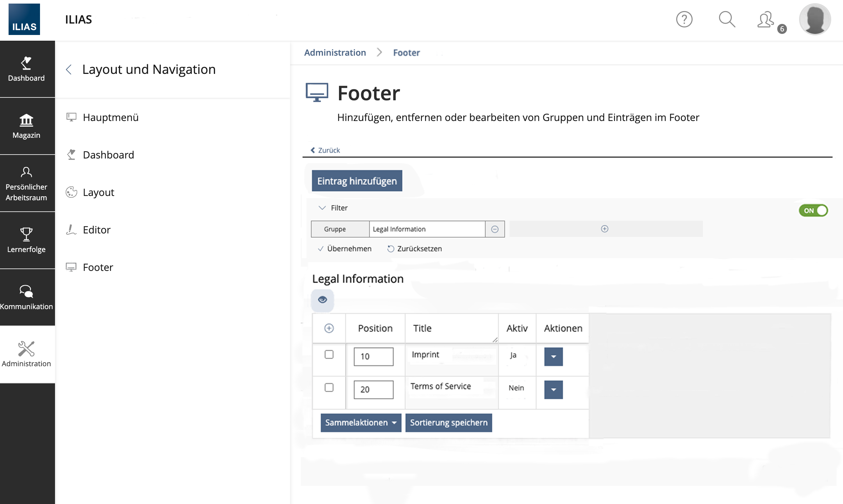Screen dimensions: 843x504
Task: Open the Sammelaktionen dropdown
Action: (x=361, y=423)
